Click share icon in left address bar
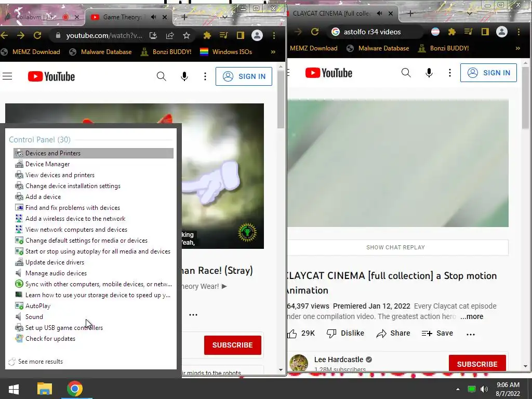 tap(170, 35)
